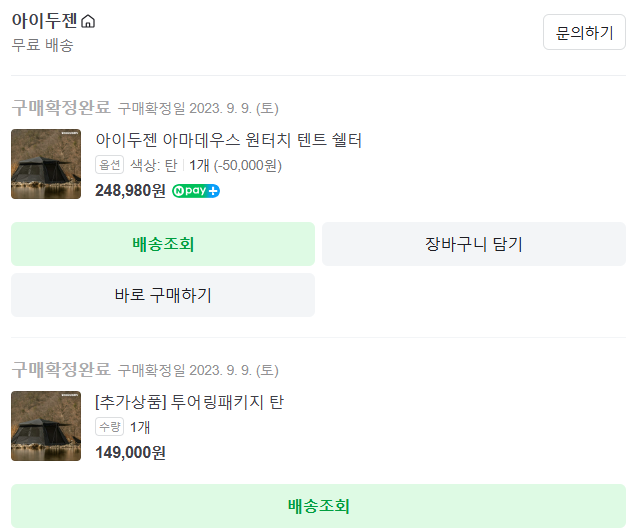
Task: Track delivery for 투어링패키지 탄 add-on
Action: coord(318,506)
